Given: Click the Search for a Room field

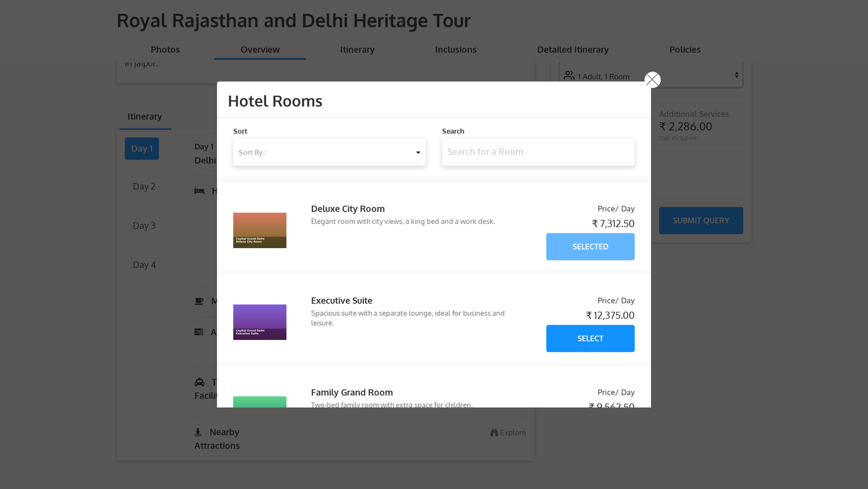Looking at the screenshot, I should pos(538,152).
